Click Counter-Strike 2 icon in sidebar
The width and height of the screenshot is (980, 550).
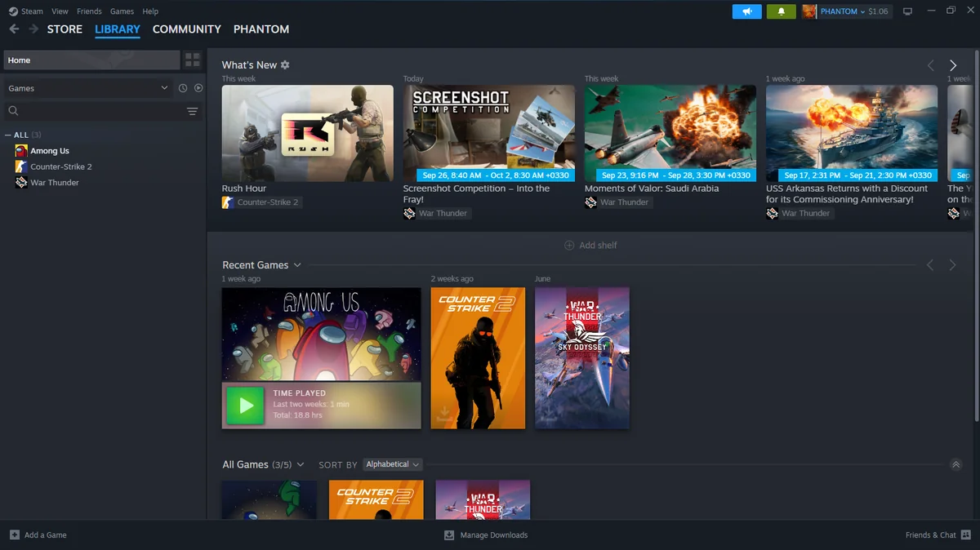click(21, 166)
